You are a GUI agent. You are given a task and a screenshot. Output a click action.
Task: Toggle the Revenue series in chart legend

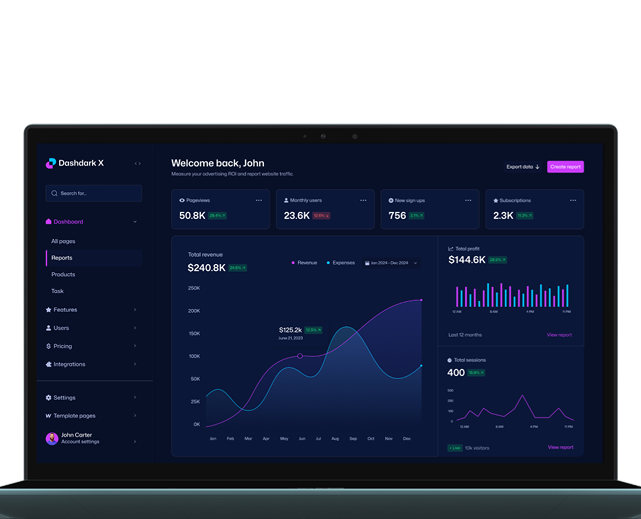(x=304, y=262)
